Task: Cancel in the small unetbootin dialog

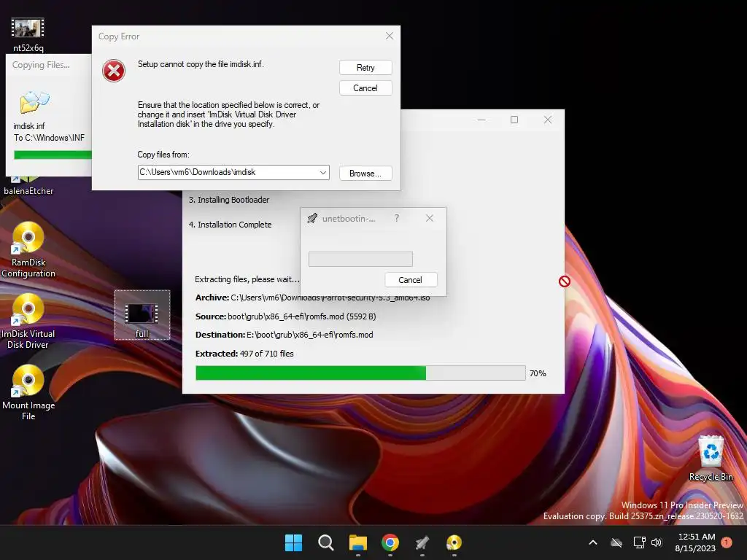Action: (410, 280)
